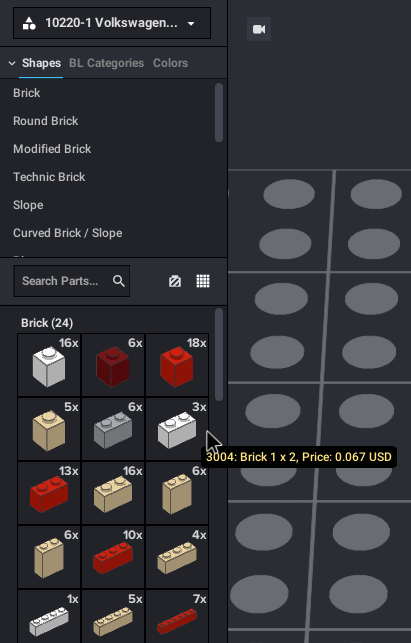Screen dimensions: 411x643
Task: Choose the red 1 x 2 brick 13x
Action: 49,493
